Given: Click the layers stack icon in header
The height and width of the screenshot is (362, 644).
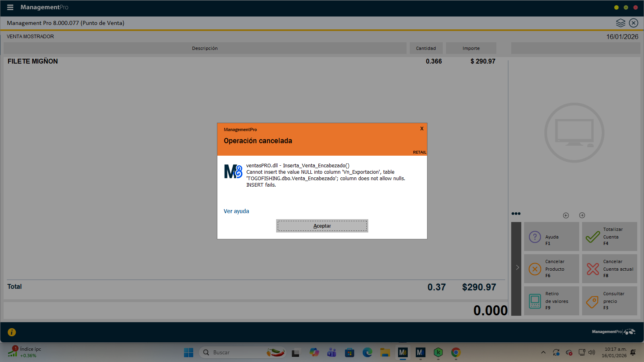Looking at the screenshot, I should pyautogui.click(x=620, y=23).
